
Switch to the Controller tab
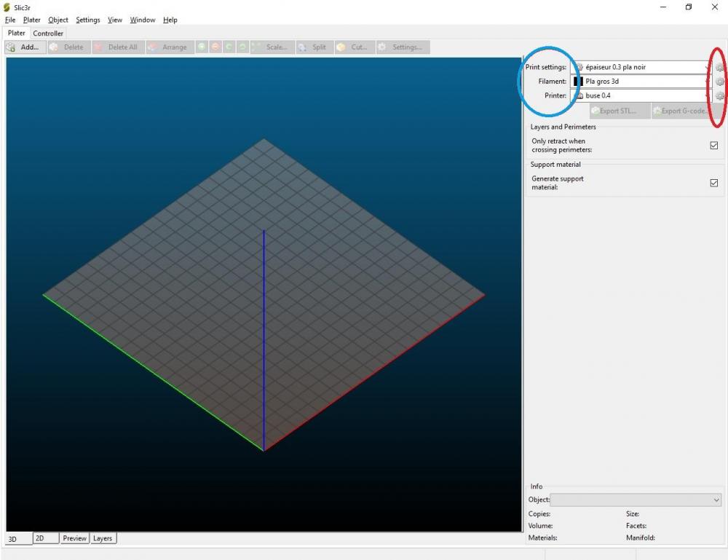click(x=48, y=33)
